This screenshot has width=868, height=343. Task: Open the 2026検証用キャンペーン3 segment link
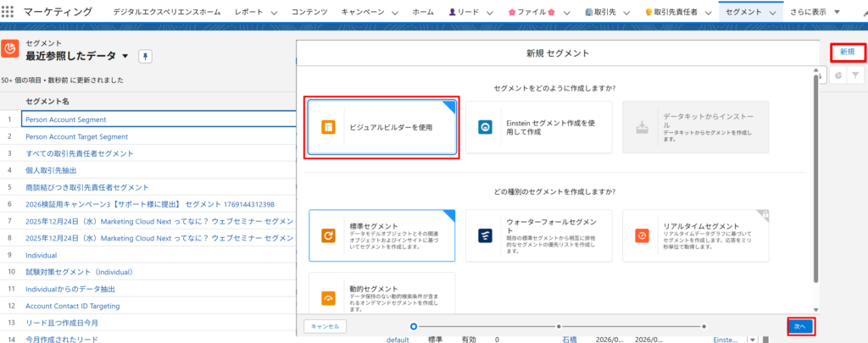click(x=150, y=204)
